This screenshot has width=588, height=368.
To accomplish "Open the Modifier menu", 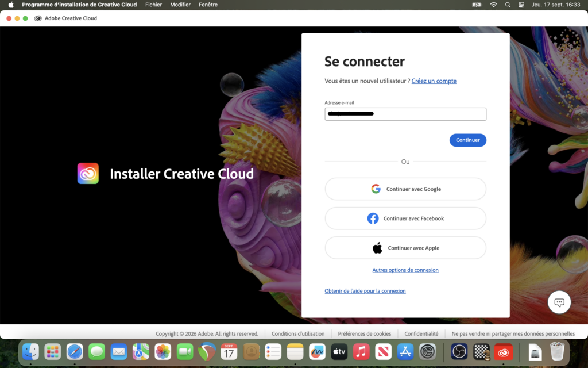I will [180, 5].
